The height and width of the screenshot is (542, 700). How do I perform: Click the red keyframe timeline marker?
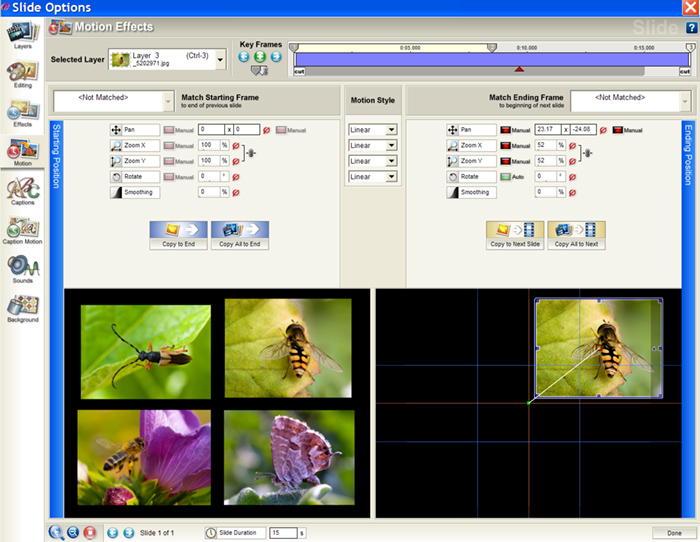pos(518,69)
